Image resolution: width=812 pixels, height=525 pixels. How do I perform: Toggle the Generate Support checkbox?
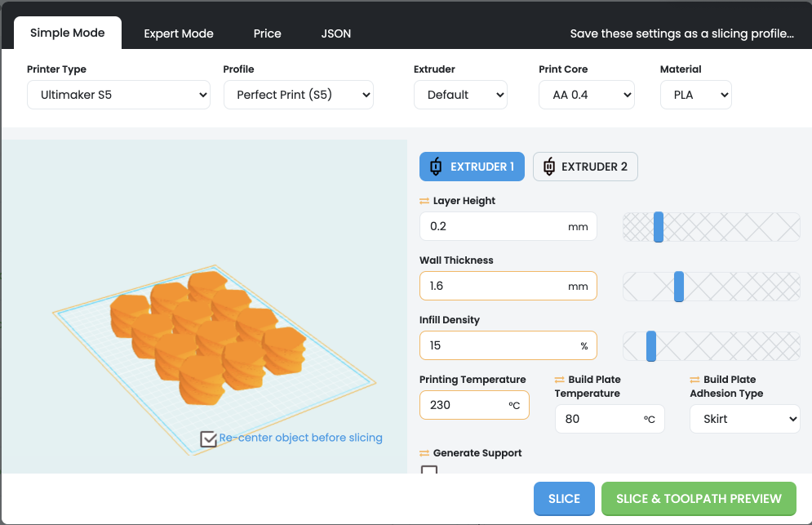click(x=429, y=471)
